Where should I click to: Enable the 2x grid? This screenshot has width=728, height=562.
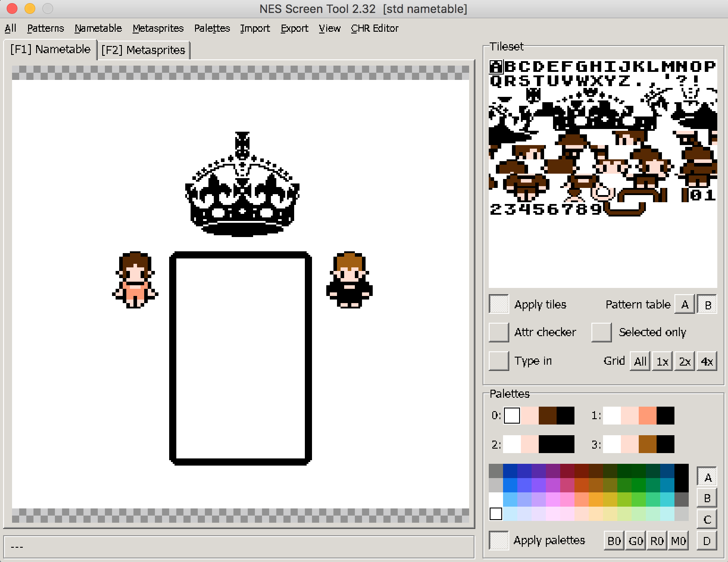pos(685,361)
